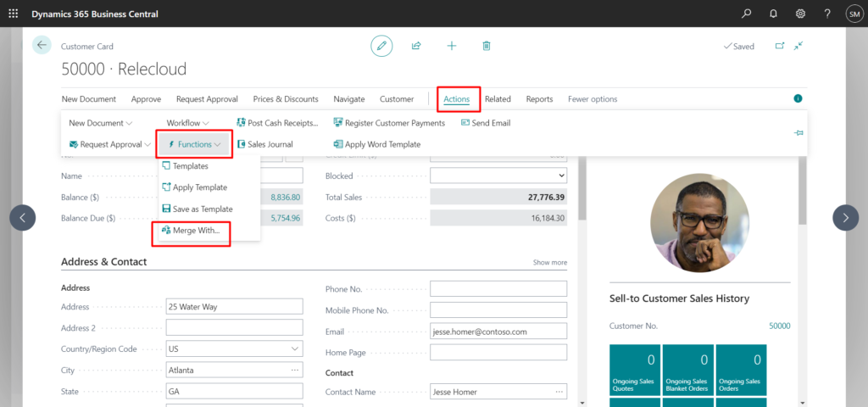Image resolution: width=868 pixels, height=407 pixels.
Task: Click Register Customer Payments
Action: click(389, 123)
